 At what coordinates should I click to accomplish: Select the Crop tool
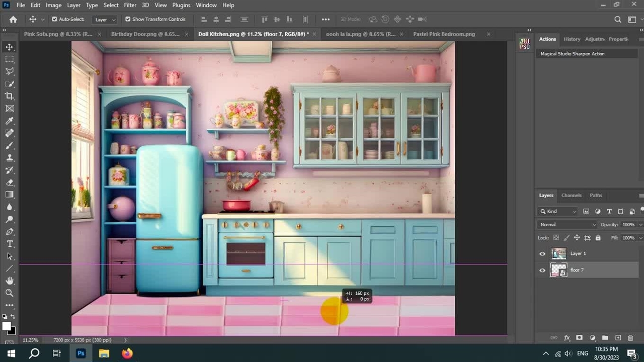(x=10, y=96)
